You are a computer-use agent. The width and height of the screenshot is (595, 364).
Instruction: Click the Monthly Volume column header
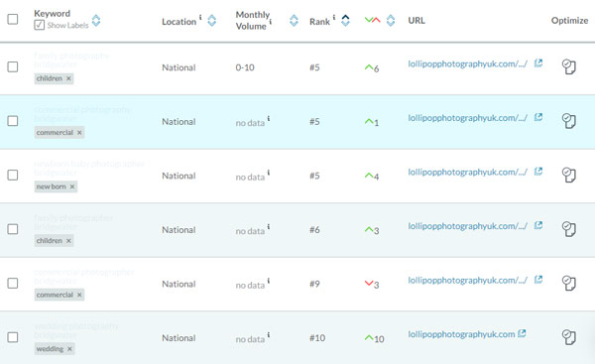[x=252, y=21]
